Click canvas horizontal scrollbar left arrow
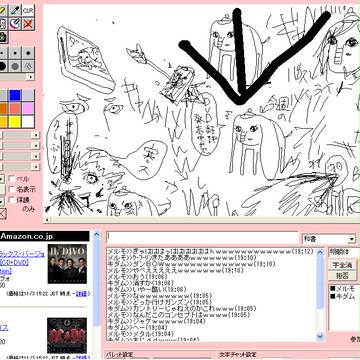Viewport: 360px width, 360px height. (x=47, y=220)
